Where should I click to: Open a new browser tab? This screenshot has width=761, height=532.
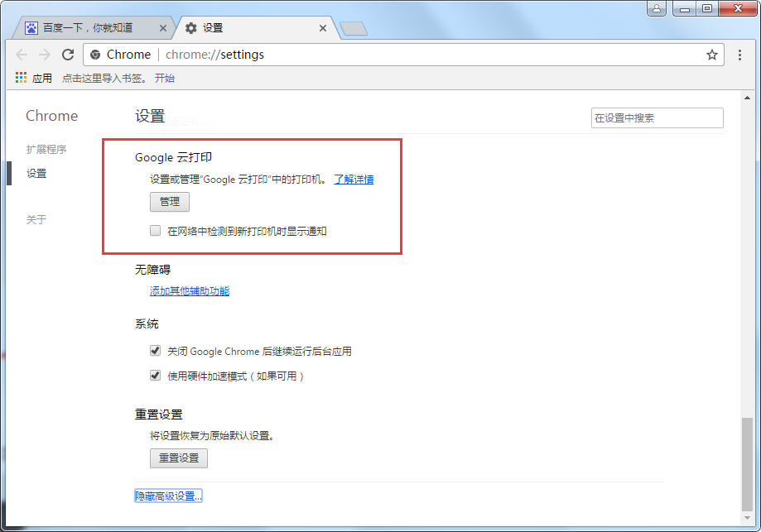pos(354,28)
